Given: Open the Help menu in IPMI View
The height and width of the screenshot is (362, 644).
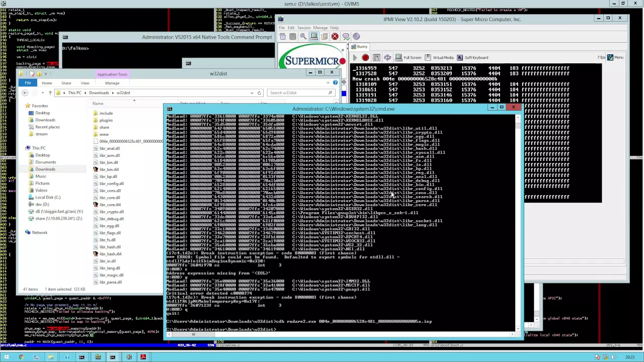Looking at the screenshot, I should tap(335, 28).
